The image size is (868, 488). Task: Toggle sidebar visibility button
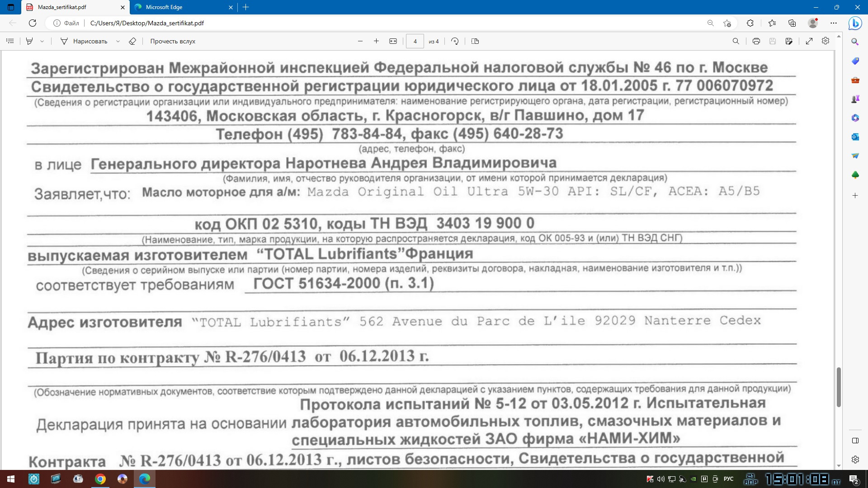pyautogui.click(x=855, y=441)
